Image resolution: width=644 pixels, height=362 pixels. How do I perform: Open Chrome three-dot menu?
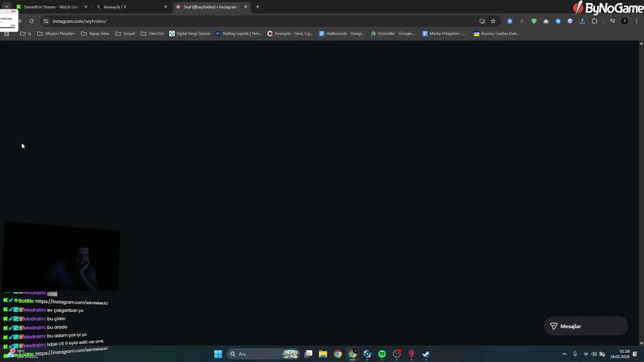click(636, 21)
